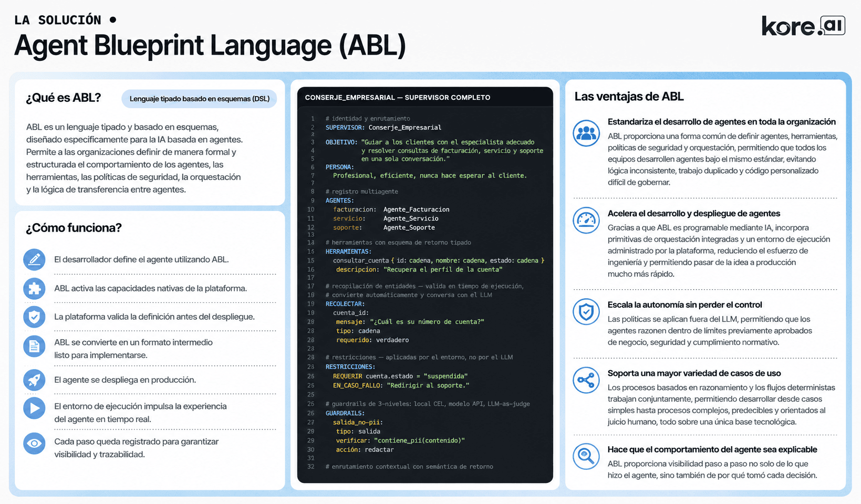
Task: Click the 'verificar: "contiene_pii(contenido)"' line
Action: click(401, 440)
